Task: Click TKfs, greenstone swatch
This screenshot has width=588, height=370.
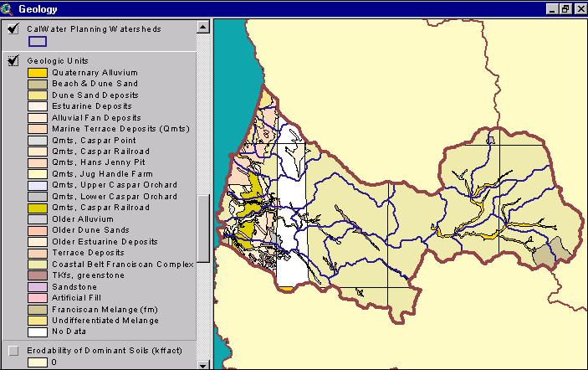Action: (38, 275)
